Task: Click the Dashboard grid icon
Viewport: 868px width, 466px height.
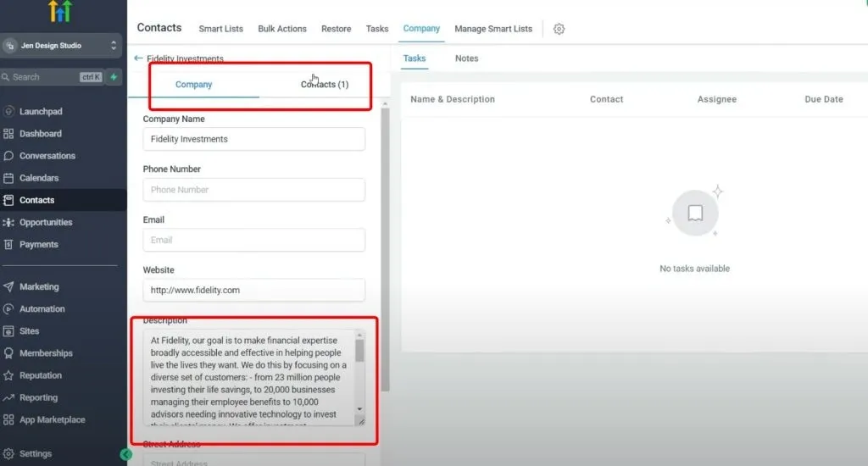Action: pos(8,133)
